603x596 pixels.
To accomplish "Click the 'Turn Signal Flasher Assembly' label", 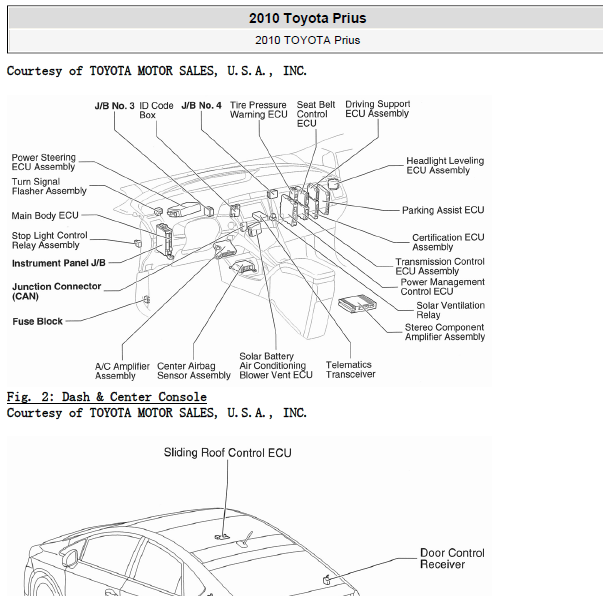I will click(49, 186).
